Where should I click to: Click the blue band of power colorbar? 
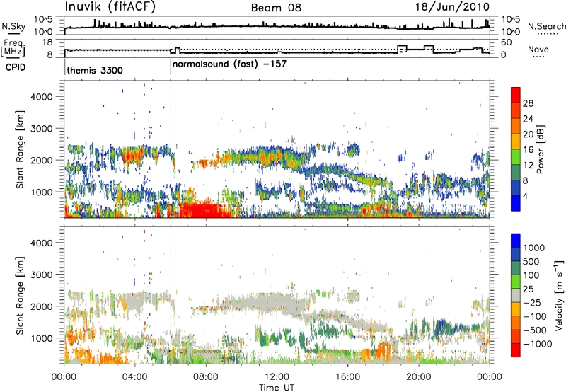516,203
